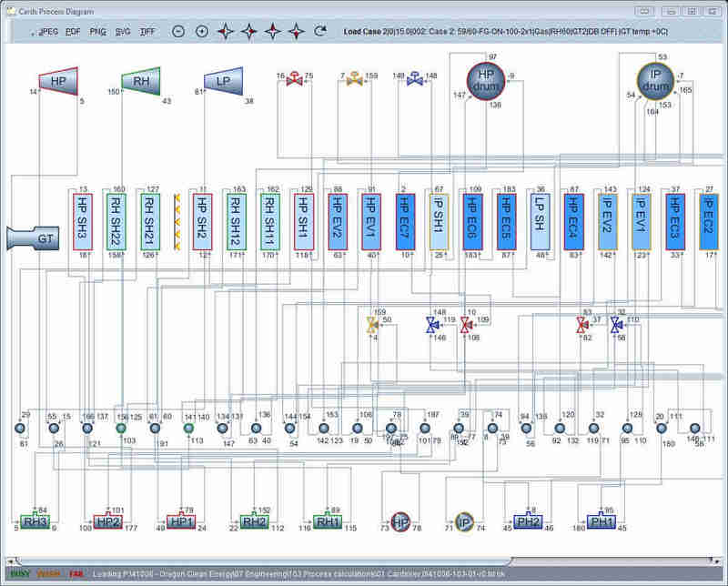Select the HP drum
This screenshot has width=728, height=586.
click(x=486, y=80)
